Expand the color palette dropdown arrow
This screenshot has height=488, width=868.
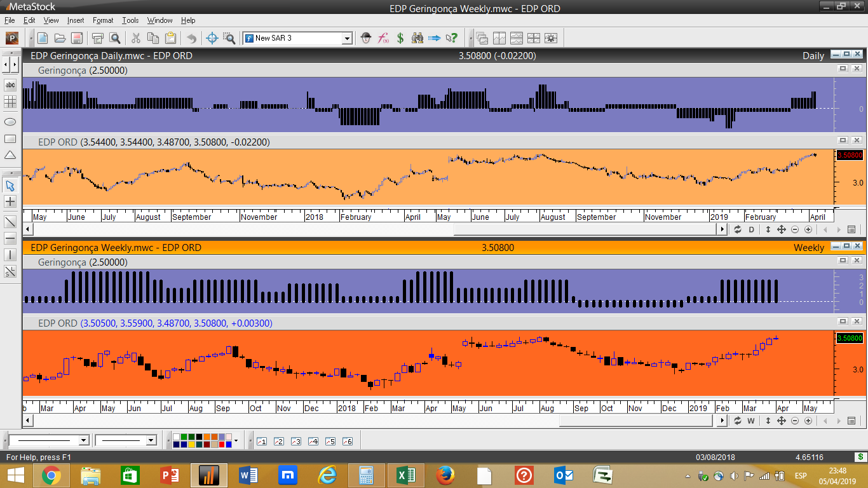tap(236, 440)
